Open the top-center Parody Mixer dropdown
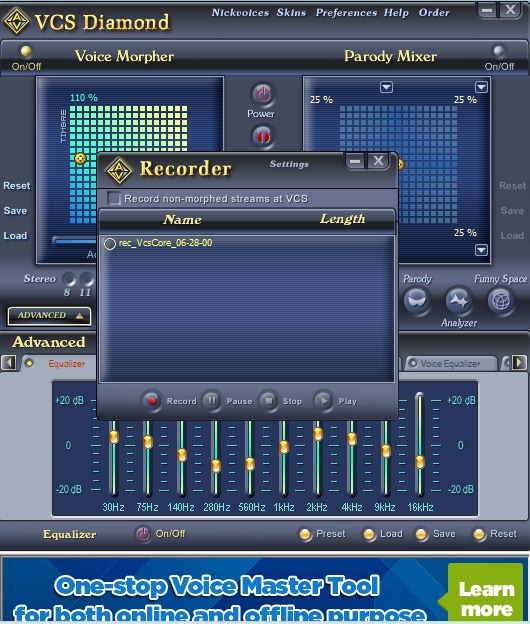Viewport: 530px width, 624px height. coord(386,87)
